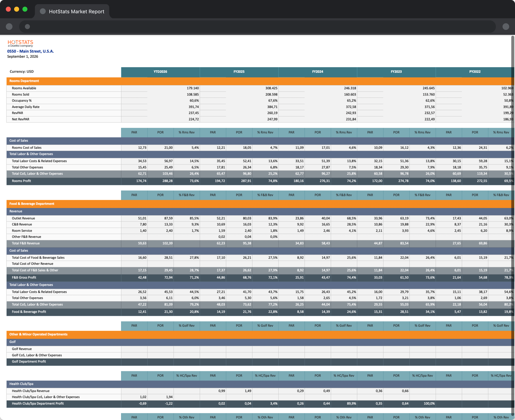
Task: Click Health Club/Spa CoS, Labor & Other Expenses label
Action: coord(46,397)
